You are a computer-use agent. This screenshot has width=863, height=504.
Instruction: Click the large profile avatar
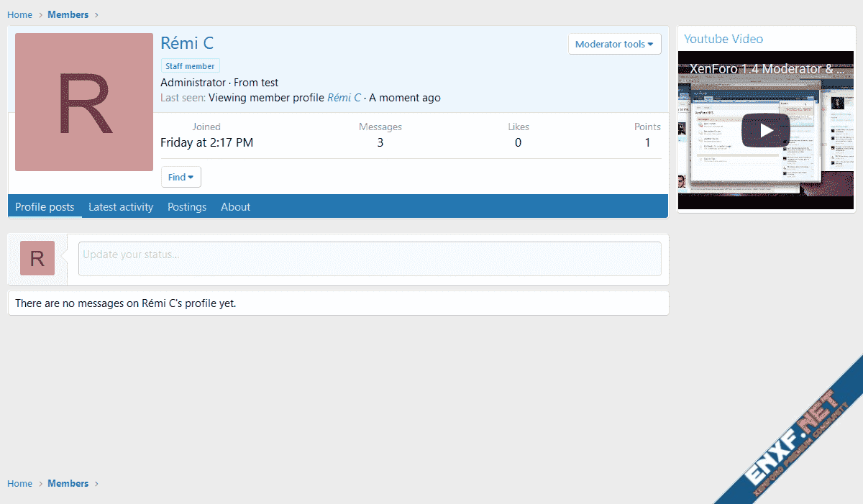[84, 102]
